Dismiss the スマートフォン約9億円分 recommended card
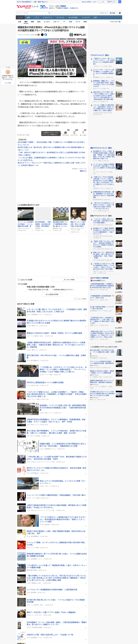Image resolution: width=138 pixels, height=644 pixels. [x=33, y=231]
